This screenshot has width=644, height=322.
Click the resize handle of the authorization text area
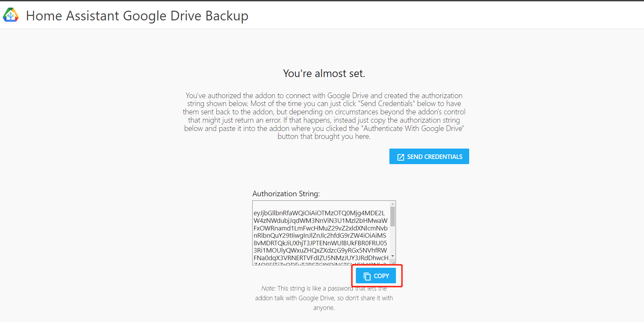[x=393, y=262]
